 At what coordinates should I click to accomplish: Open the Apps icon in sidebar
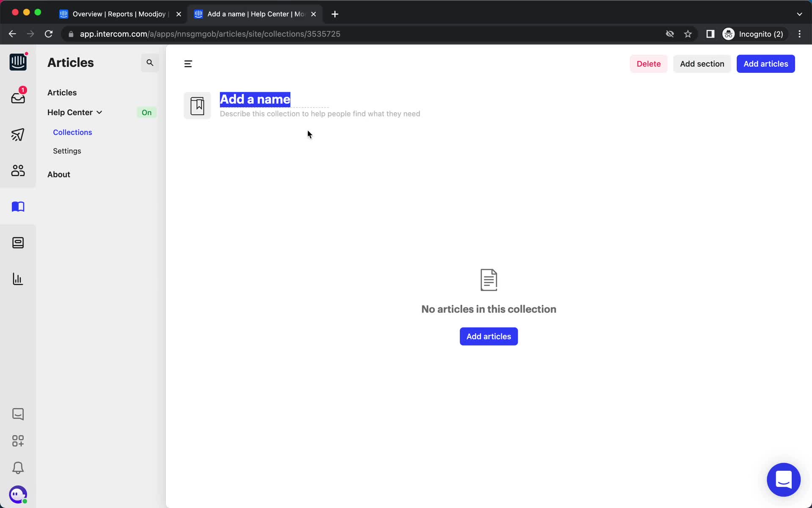point(17,441)
